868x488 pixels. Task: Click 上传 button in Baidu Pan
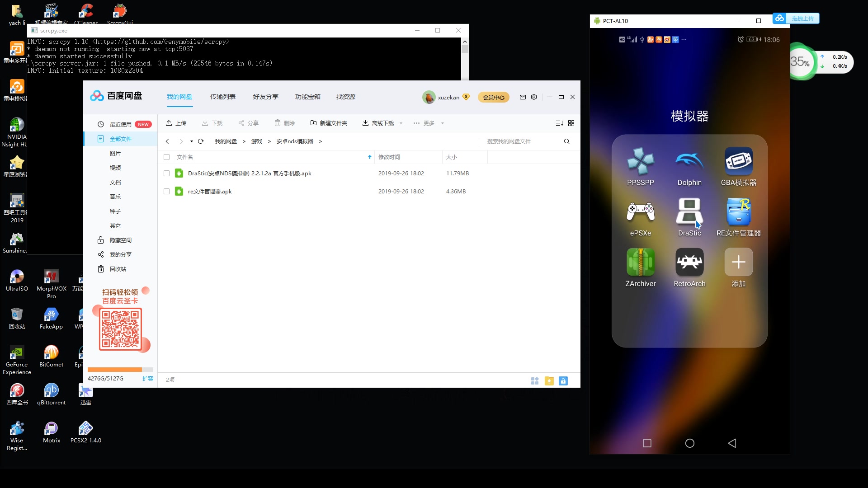[176, 123]
